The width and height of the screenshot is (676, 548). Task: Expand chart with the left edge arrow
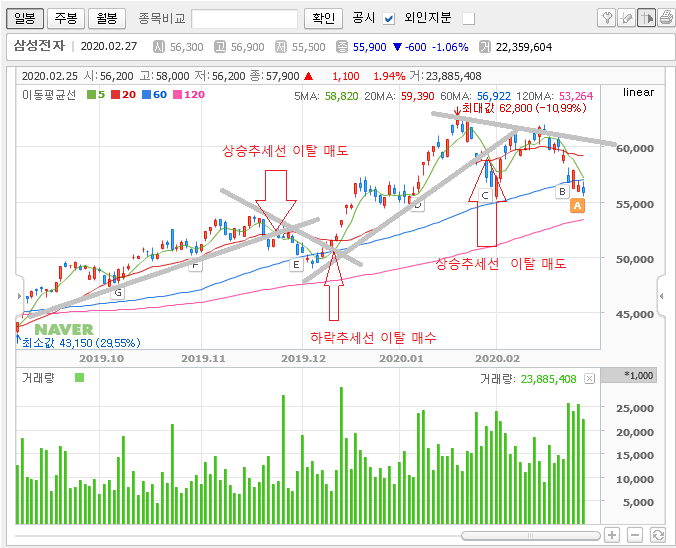[19, 296]
